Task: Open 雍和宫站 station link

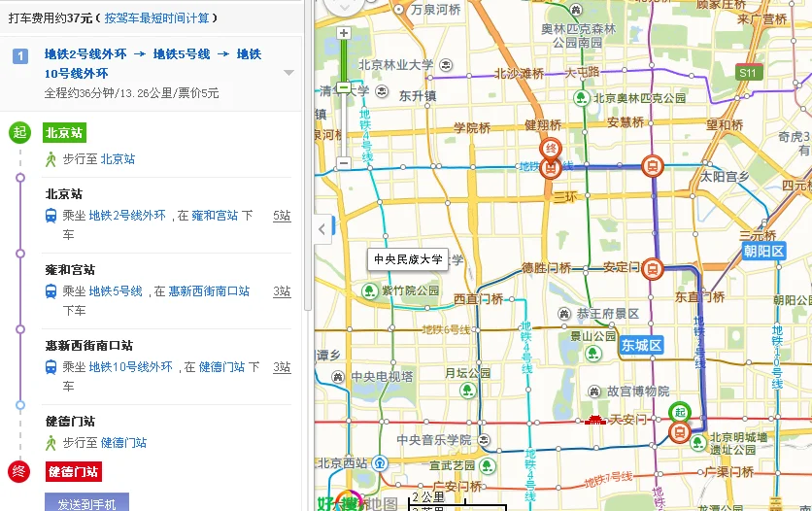Action: pos(215,216)
